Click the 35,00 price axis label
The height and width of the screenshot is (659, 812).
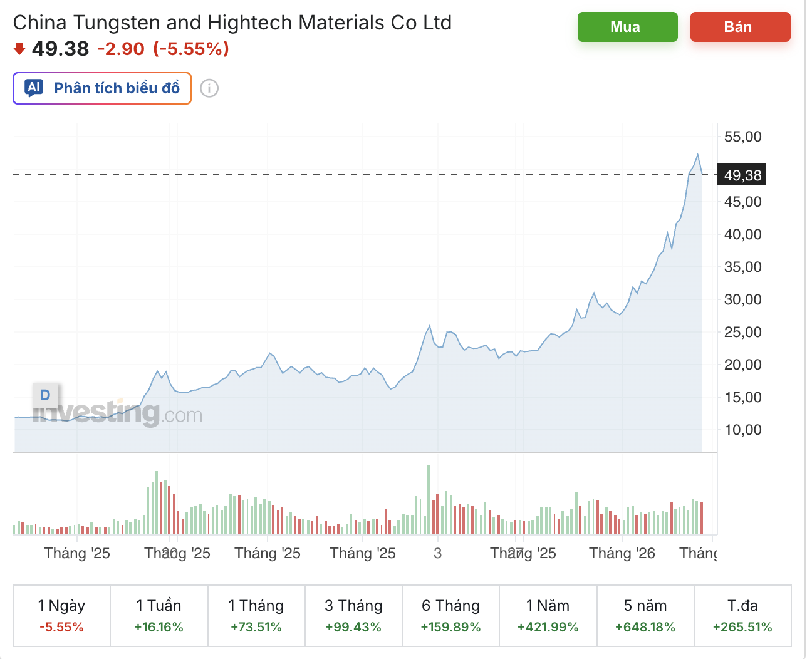pos(742,267)
